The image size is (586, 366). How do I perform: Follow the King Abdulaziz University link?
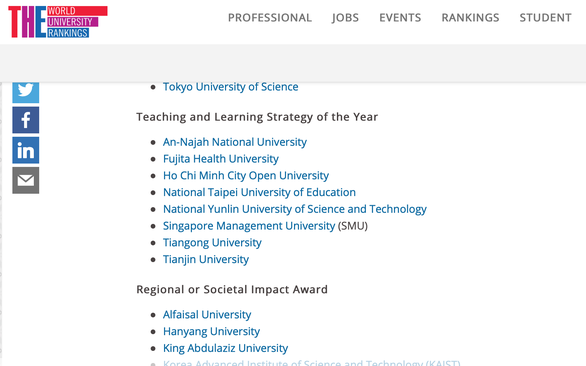tap(225, 348)
